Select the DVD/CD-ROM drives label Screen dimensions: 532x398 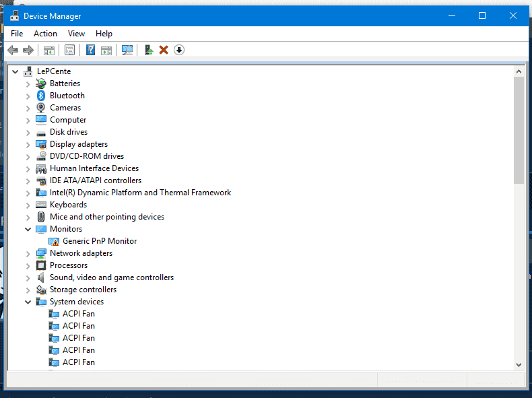tap(87, 156)
